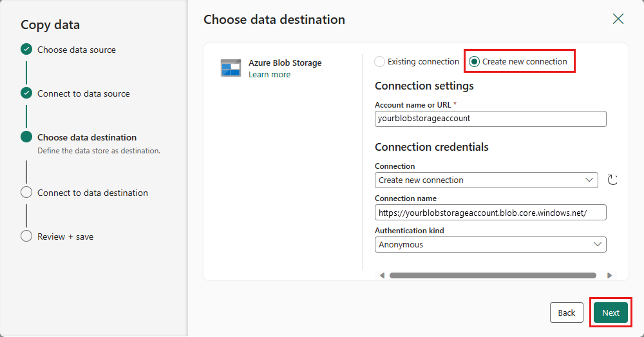The image size is (644, 337).
Task: Click the Next button
Action: coord(611,313)
